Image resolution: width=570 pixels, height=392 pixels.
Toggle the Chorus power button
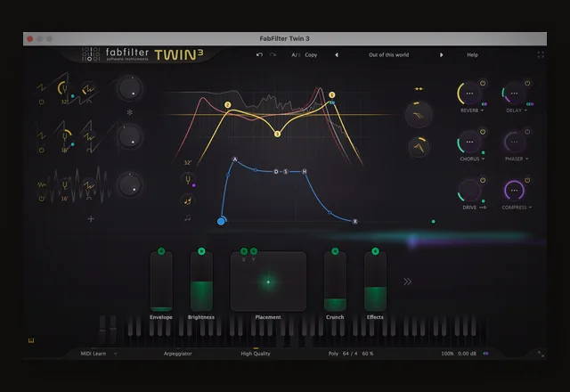(x=483, y=132)
